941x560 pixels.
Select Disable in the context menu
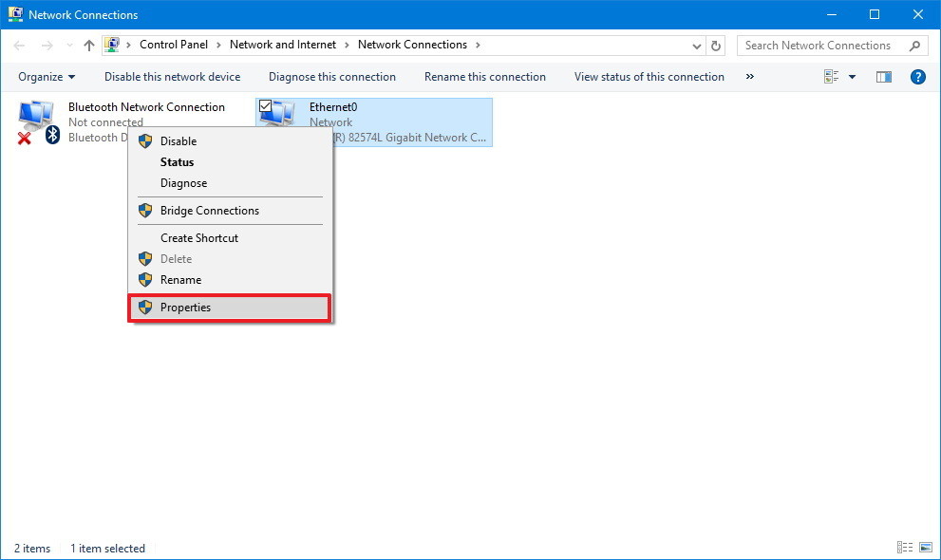click(x=178, y=141)
